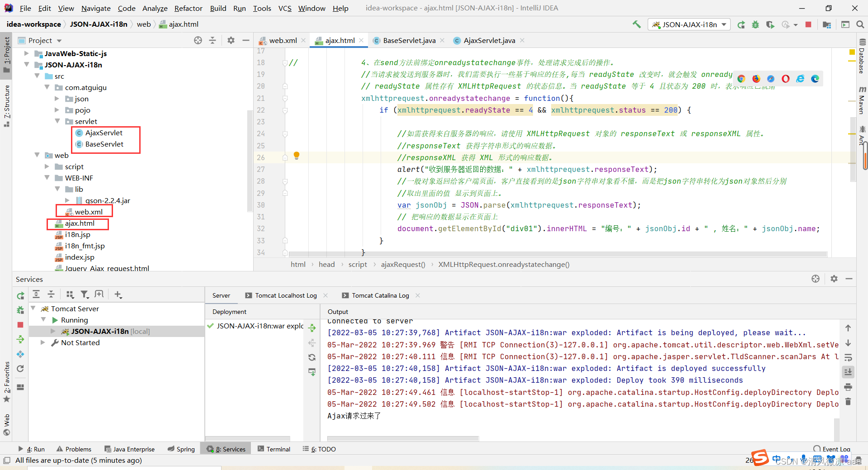
Task: Expand the gson-2.2.4.jar library
Action: pos(67,200)
